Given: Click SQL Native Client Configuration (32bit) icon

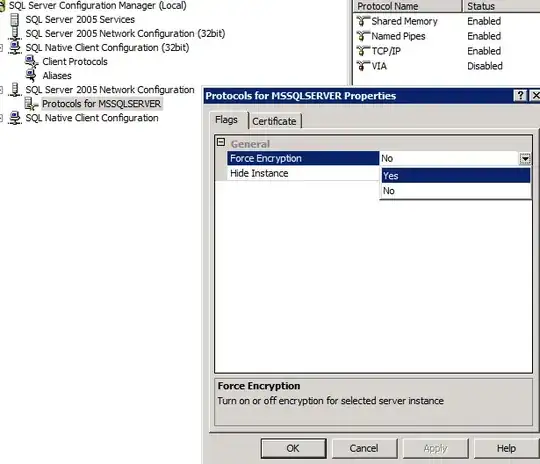Looking at the screenshot, I should tap(14, 48).
